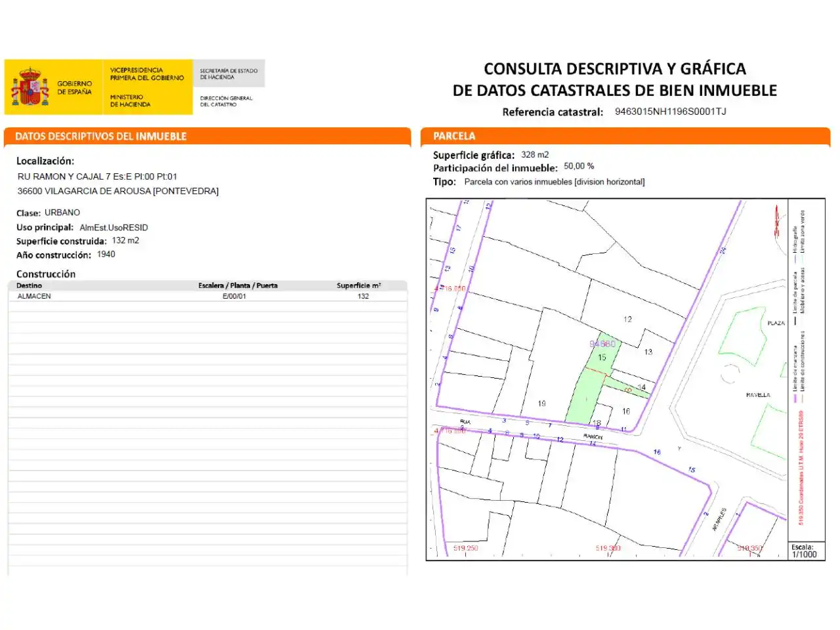Click the Uso principal value "AlmEst.UsoRESID"
The image size is (840, 630).
(x=114, y=228)
